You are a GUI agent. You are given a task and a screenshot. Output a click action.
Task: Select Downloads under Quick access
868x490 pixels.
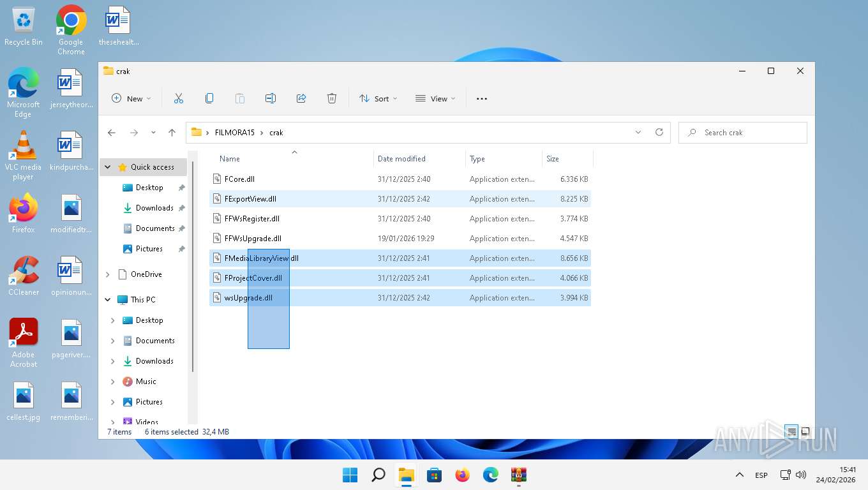(x=154, y=208)
